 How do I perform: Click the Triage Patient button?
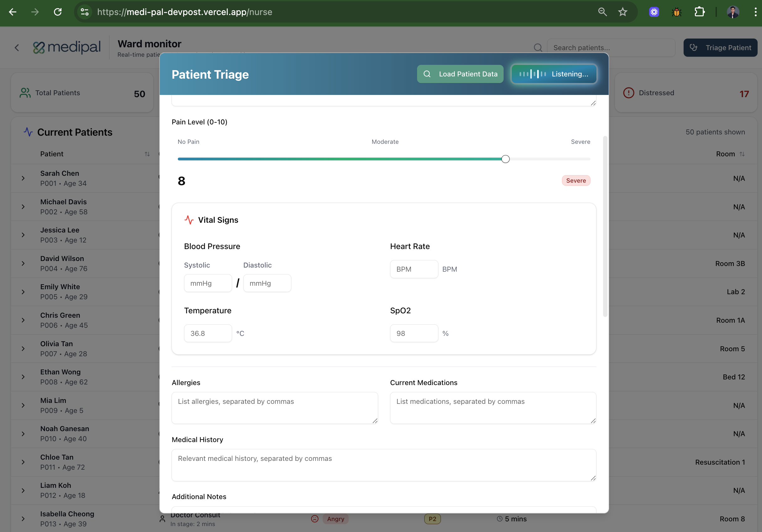pos(720,48)
